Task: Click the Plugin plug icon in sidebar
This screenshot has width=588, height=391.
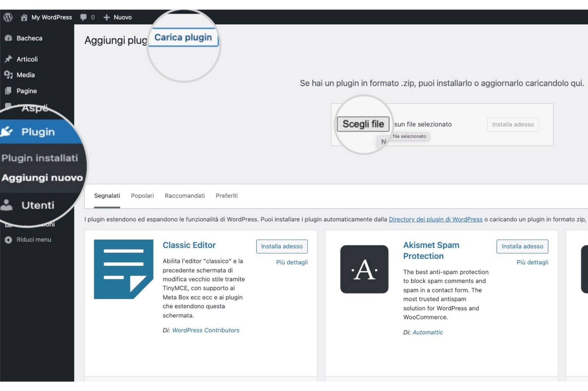Action: [7, 131]
